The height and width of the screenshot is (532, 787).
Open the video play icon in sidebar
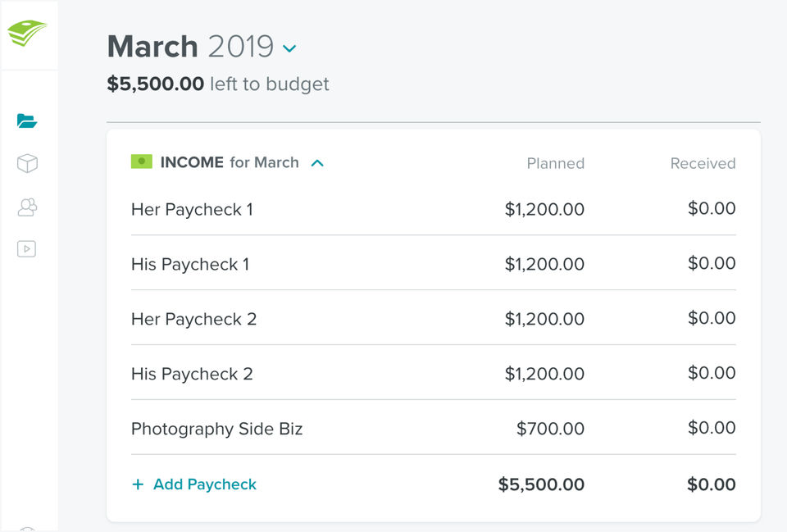pos(27,249)
